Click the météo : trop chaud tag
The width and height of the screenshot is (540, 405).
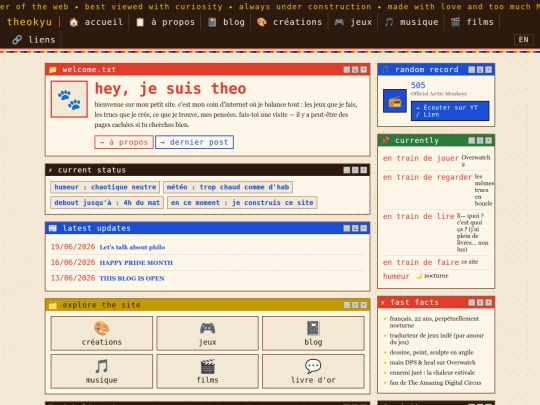(x=228, y=187)
